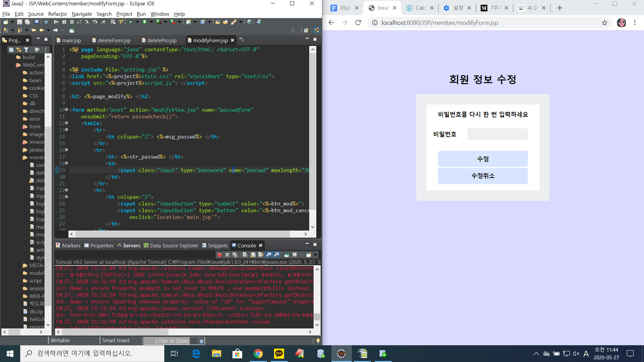
Task: Open a terminal from toolbar icon
Action: tap(37, 22)
